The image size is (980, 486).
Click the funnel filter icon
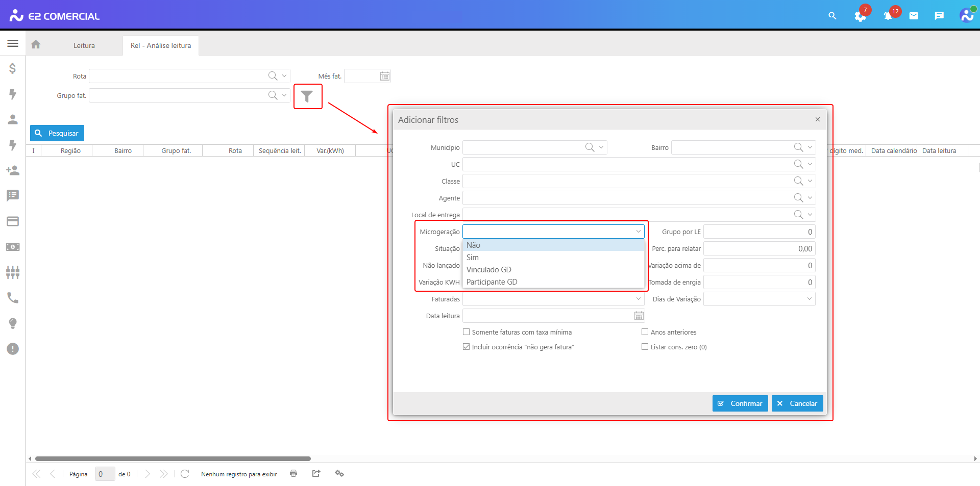point(307,96)
